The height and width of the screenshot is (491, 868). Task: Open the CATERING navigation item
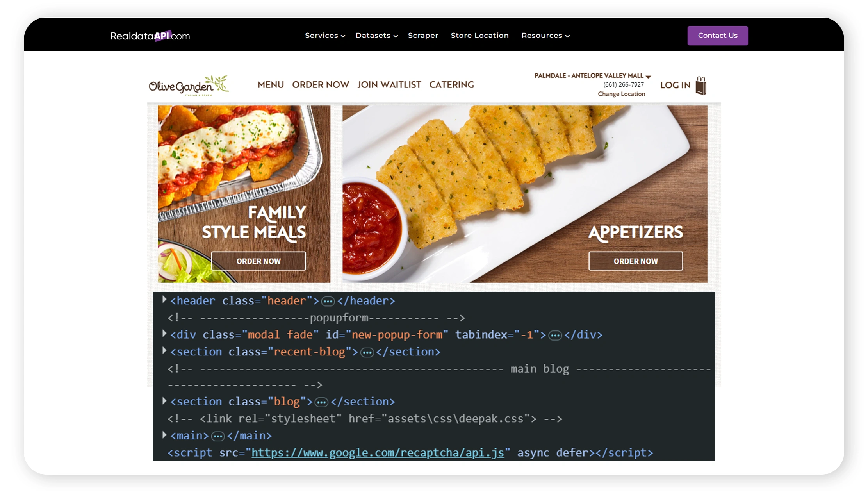pyautogui.click(x=451, y=85)
